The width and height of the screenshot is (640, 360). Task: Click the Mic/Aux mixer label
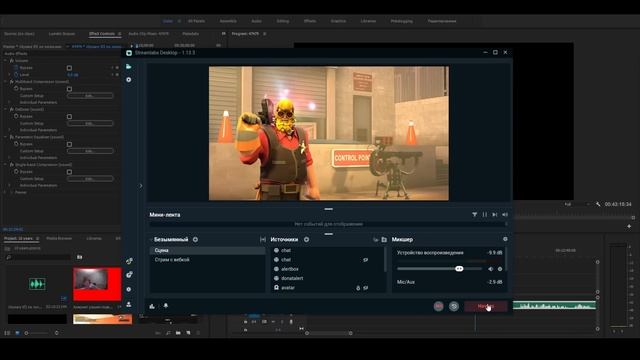pos(406,282)
